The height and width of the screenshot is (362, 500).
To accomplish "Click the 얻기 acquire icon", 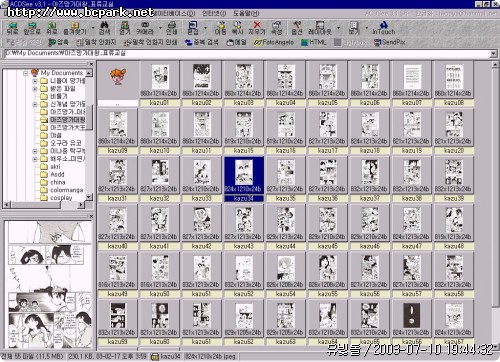I will [x=125, y=28].
